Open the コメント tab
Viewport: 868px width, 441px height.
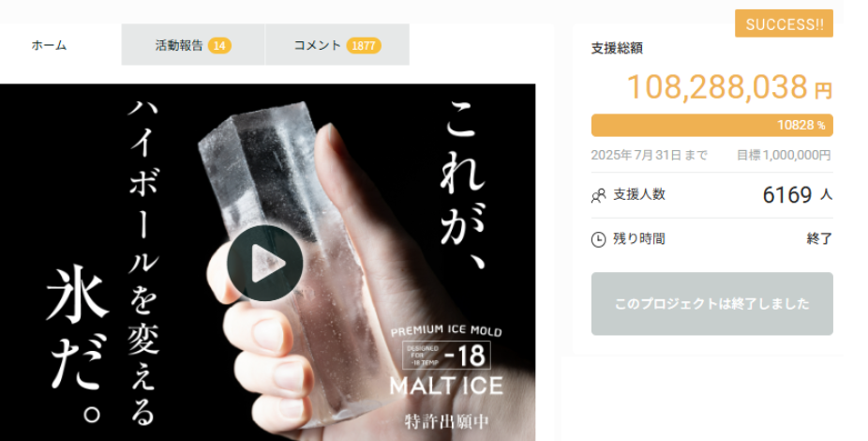click(x=337, y=45)
